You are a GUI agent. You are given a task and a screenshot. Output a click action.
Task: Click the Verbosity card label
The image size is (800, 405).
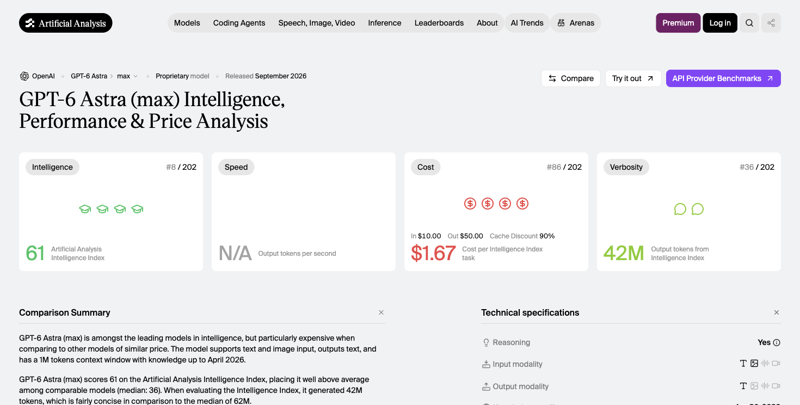pos(626,167)
